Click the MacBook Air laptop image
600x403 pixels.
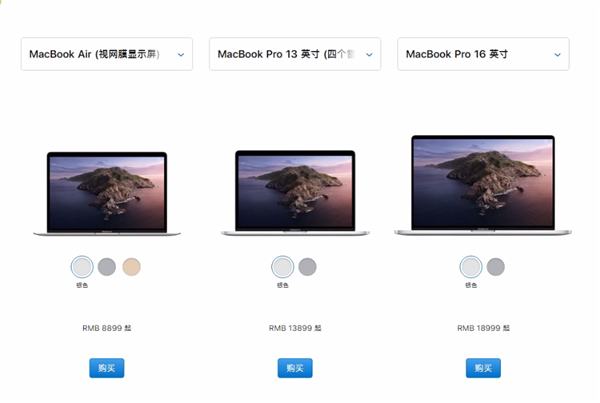(x=107, y=194)
